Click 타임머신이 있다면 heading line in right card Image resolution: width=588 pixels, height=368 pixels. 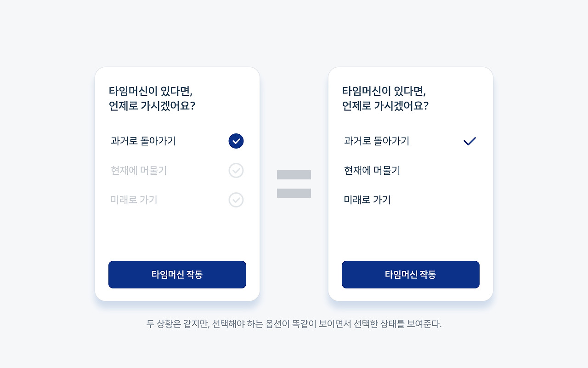pyautogui.click(x=384, y=91)
